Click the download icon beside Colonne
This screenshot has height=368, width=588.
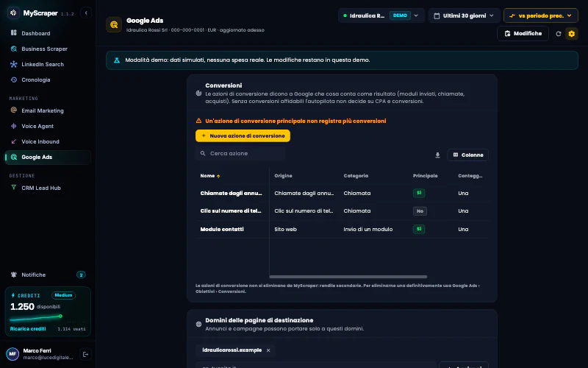coord(437,155)
